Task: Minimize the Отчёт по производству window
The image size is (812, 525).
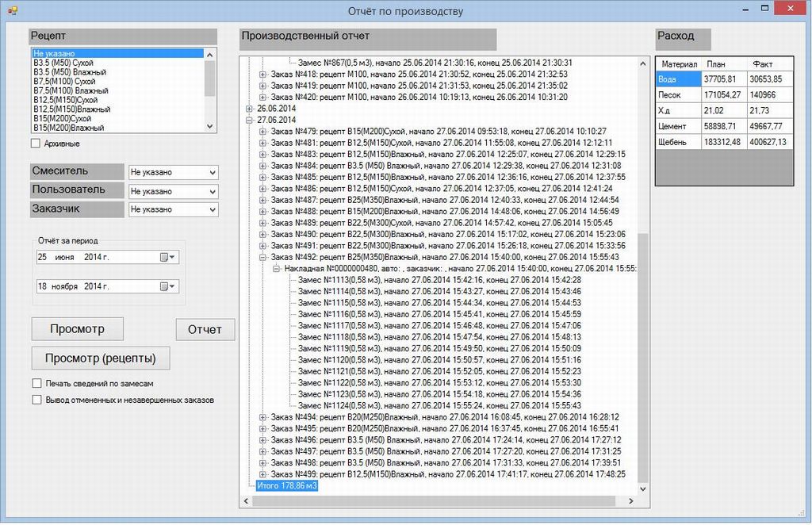Action: (745, 9)
